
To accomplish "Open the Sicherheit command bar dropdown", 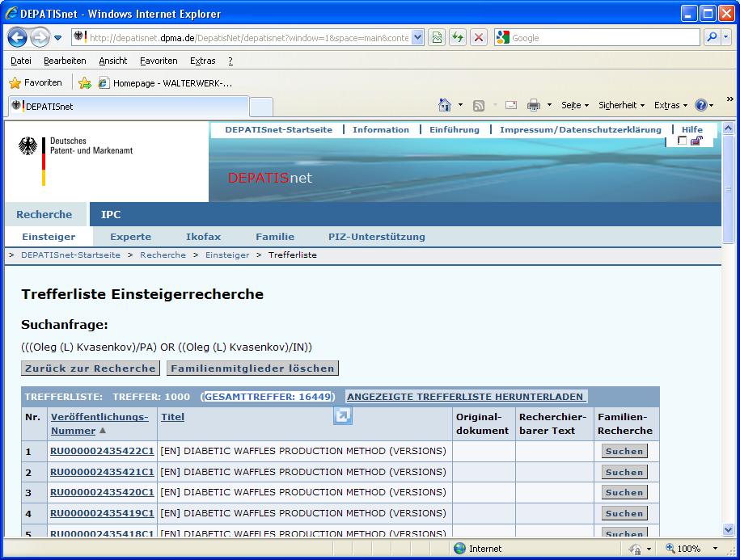I will [x=622, y=105].
